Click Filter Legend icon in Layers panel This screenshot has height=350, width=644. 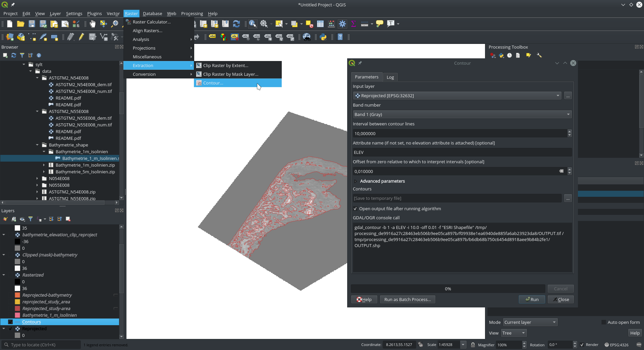31,219
